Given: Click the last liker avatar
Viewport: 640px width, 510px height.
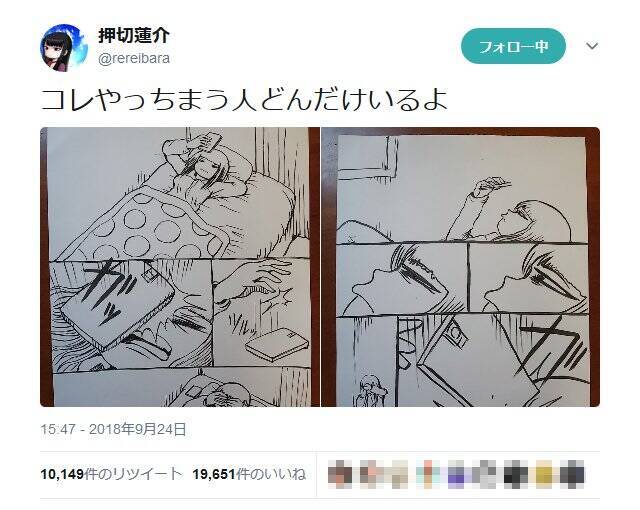Looking at the screenshot, I should click(x=573, y=474).
